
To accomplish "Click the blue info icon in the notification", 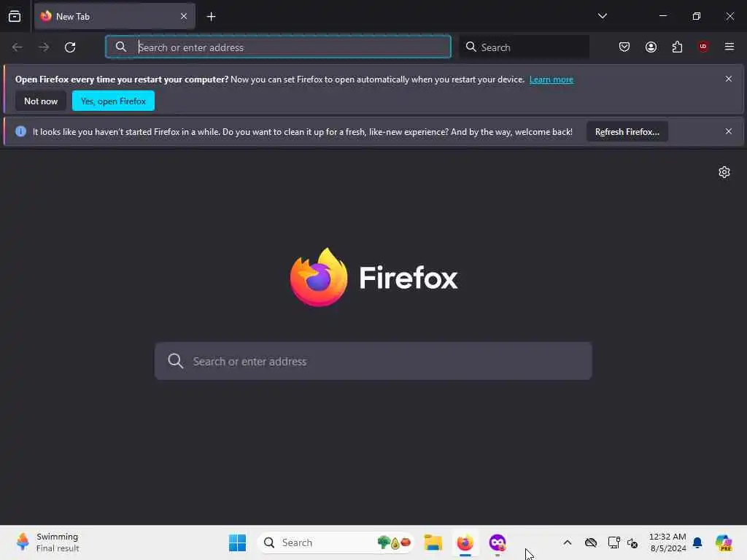I will point(20,131).
